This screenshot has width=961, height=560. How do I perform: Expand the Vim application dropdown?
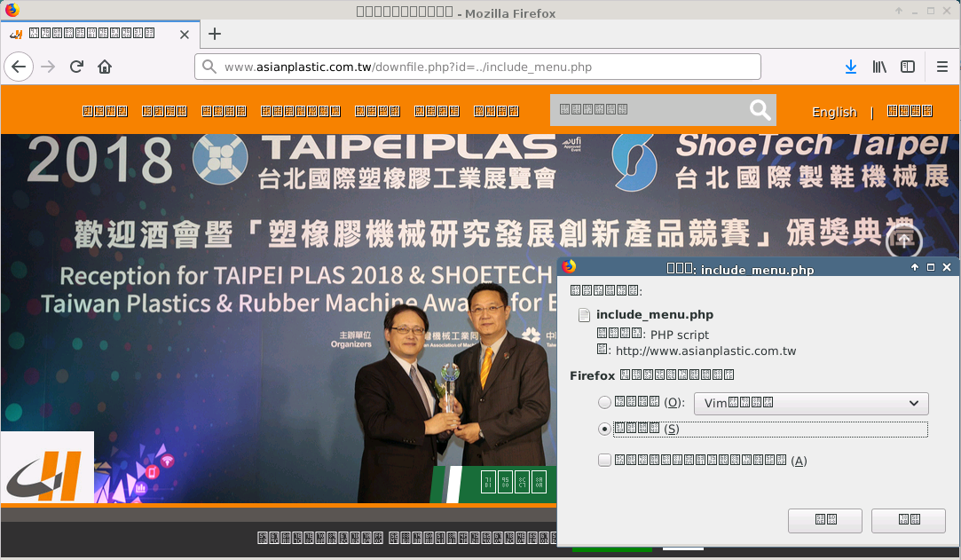[811, 403]
